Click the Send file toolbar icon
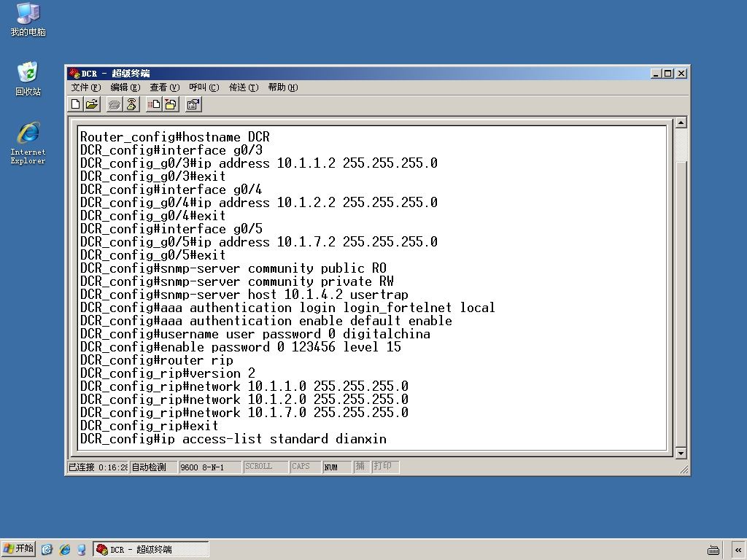This screenshot has width=747, height=560. coord(154,104)
